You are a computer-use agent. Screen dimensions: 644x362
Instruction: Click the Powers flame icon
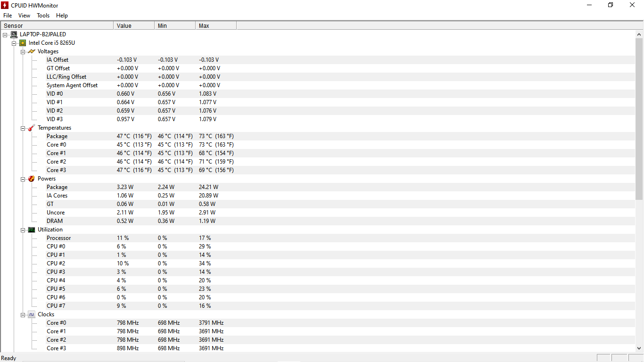[x=32, y=179]
